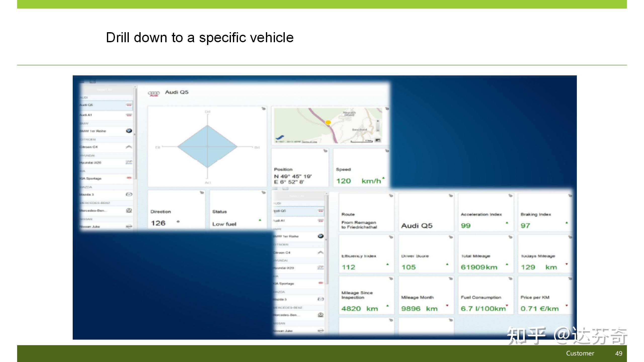Click the Mercedes logo in the lower vehicle list
644x362 pixels.
coord(320,315)
